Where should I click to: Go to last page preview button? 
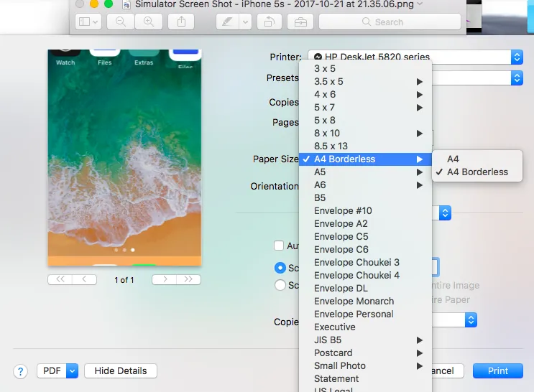tap(188, 279)
